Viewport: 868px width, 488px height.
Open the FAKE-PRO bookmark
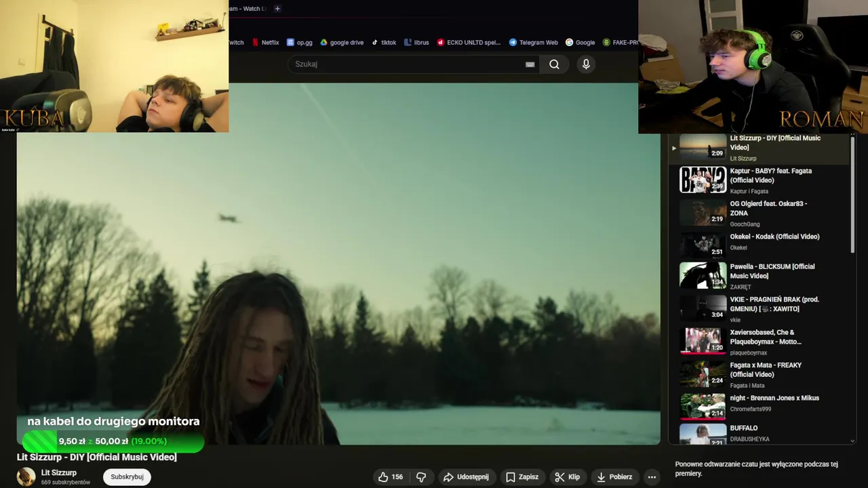pyautogui.click(x=620, y=42)
